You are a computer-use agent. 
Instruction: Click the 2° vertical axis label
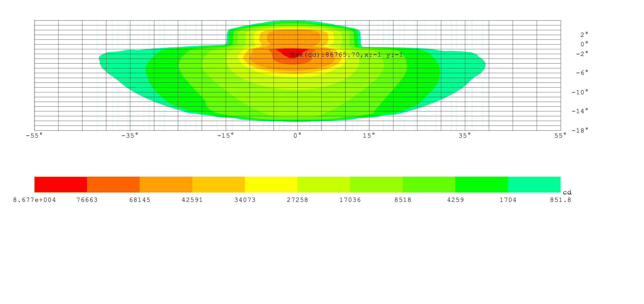(x=585, y=35)
